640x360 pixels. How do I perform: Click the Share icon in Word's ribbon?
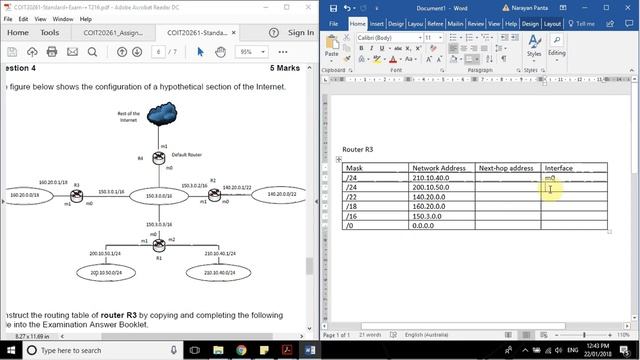(x=610, y=24)
